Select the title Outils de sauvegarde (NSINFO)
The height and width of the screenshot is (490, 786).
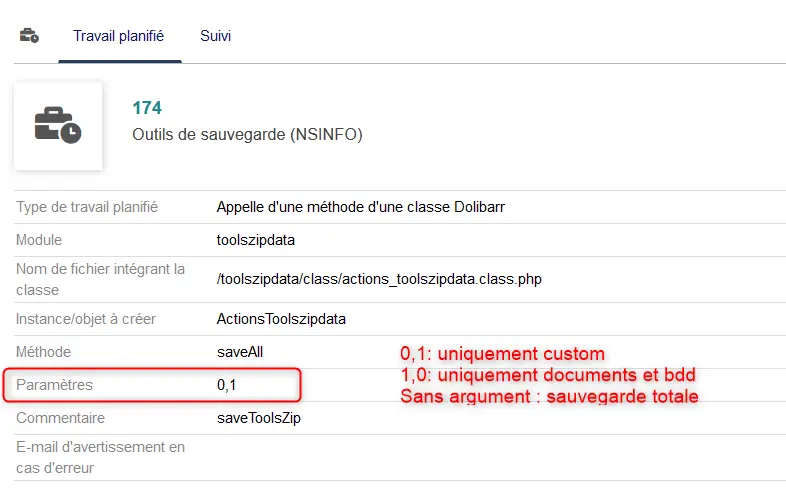pyautogui.click(x=247, y=134)
